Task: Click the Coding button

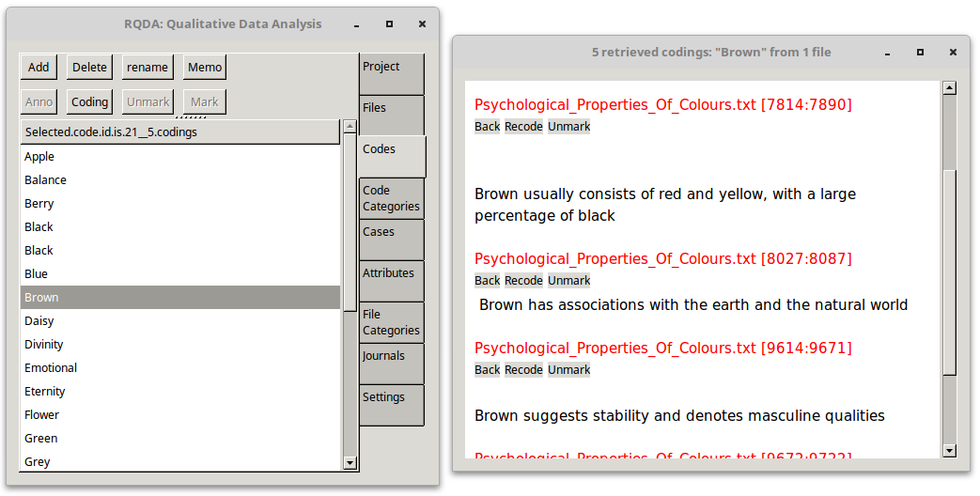Action: tap(89, 101)
